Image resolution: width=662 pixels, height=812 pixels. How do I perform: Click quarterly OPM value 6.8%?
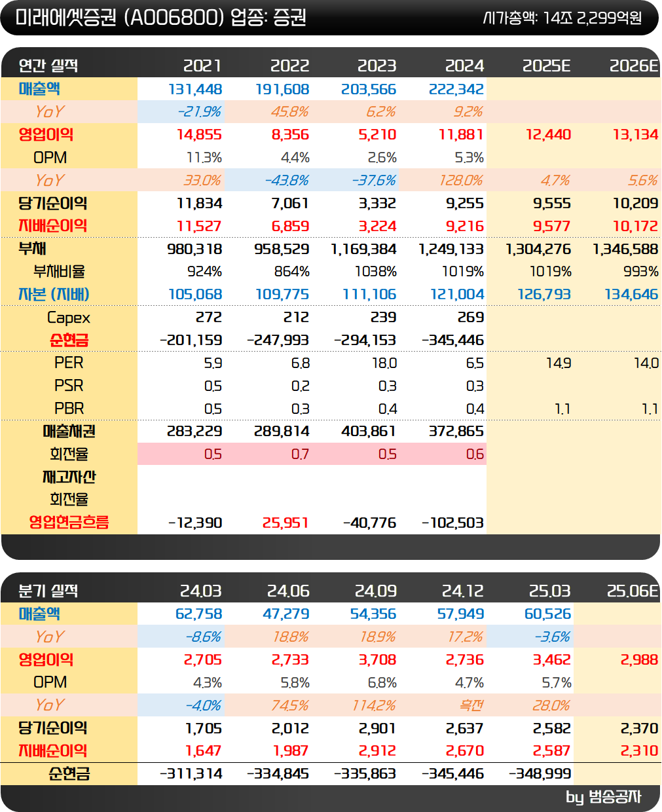(382, 683)
